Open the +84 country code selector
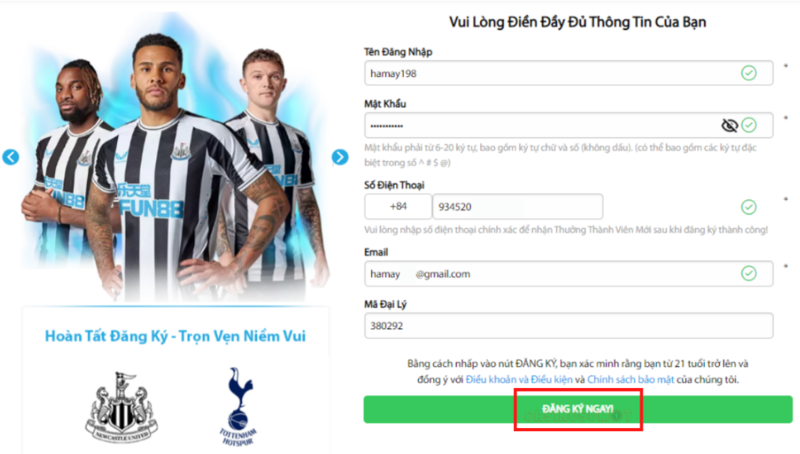 pyautogui.click(x=398, y=207)
